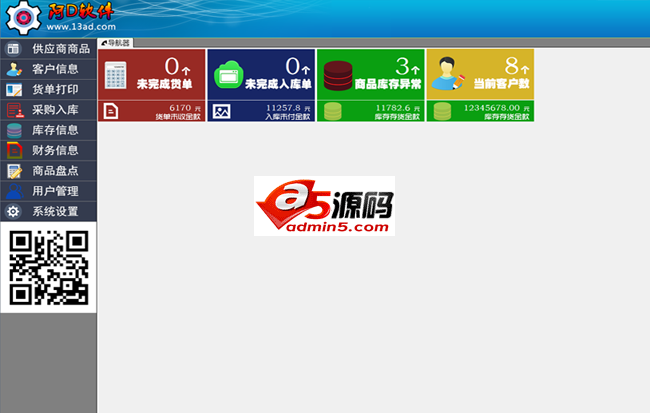Select the 用户管理 user icon
This screenshot has width=650, height=413.
click(x=15, y=191)
